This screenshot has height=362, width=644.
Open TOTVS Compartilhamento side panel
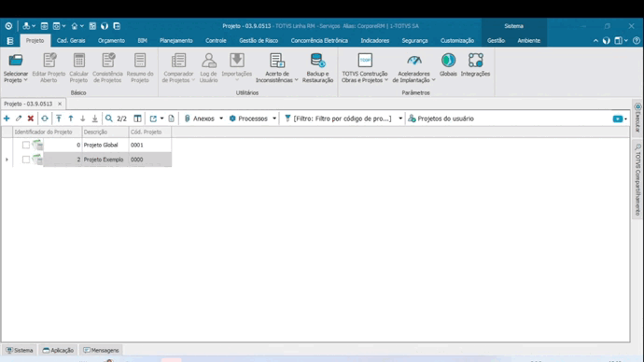[637, 179]
